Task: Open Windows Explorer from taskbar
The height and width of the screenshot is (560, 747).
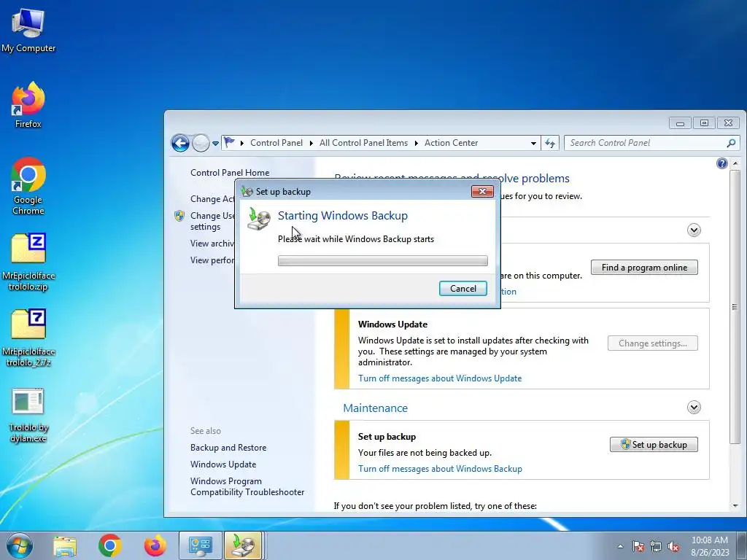Action: coord(65,545)
